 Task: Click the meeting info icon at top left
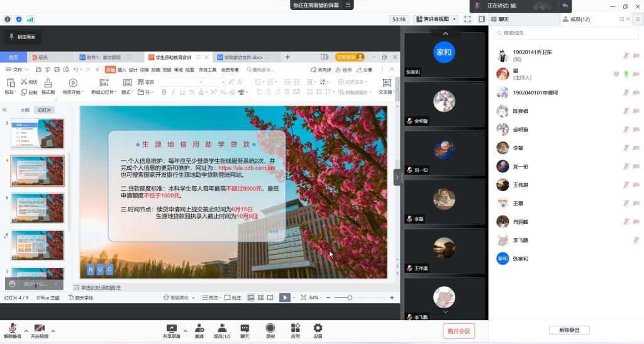8,19
